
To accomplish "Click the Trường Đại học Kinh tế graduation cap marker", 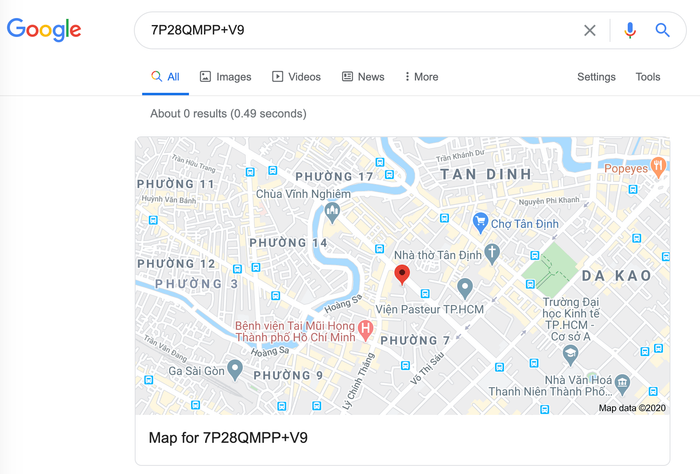I will pos(570,355).
